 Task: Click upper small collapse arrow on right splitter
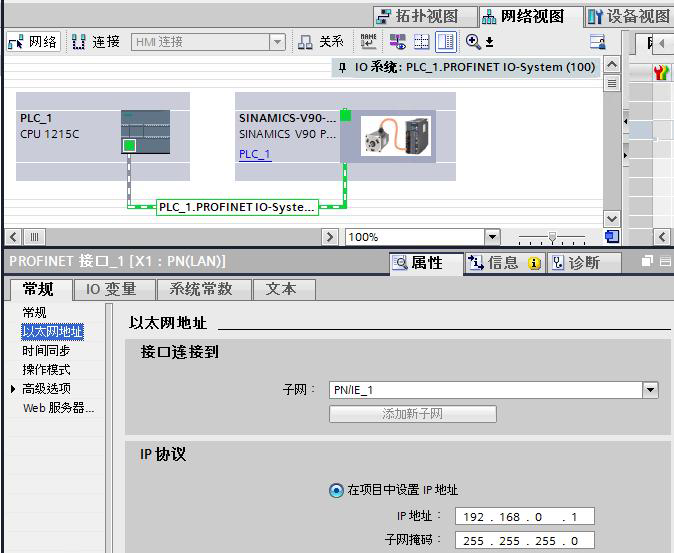[x=625, y=122]
